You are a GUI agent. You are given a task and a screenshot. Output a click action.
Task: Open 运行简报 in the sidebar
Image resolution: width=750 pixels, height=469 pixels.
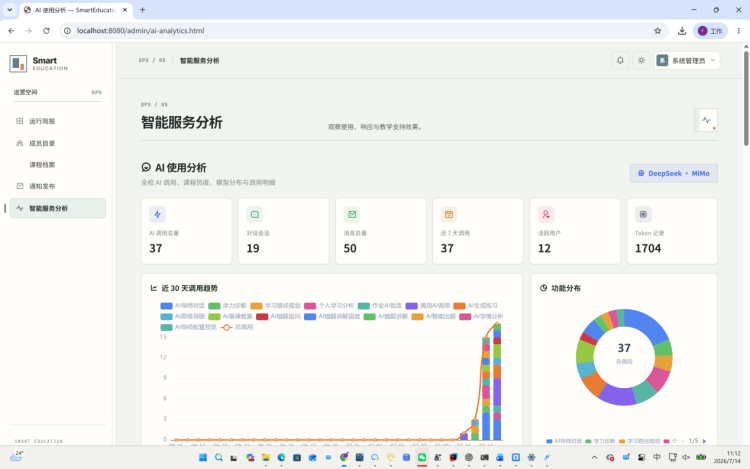click(58, 121)
